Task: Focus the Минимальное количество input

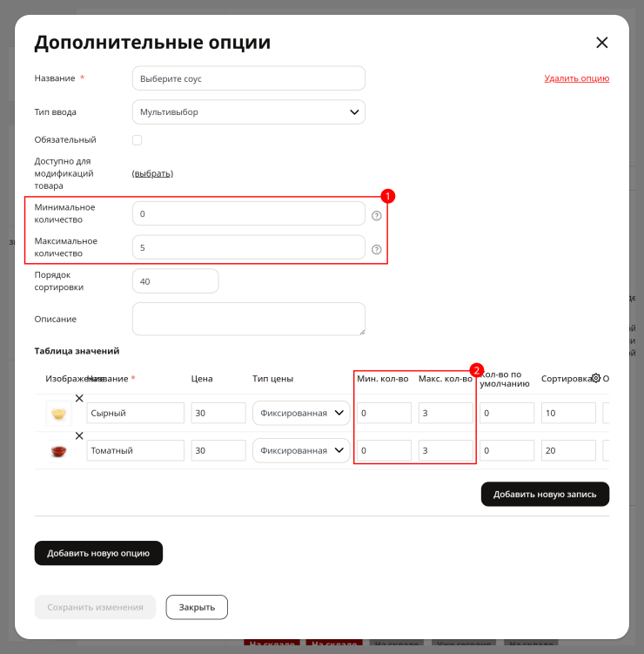Action: 249,213
